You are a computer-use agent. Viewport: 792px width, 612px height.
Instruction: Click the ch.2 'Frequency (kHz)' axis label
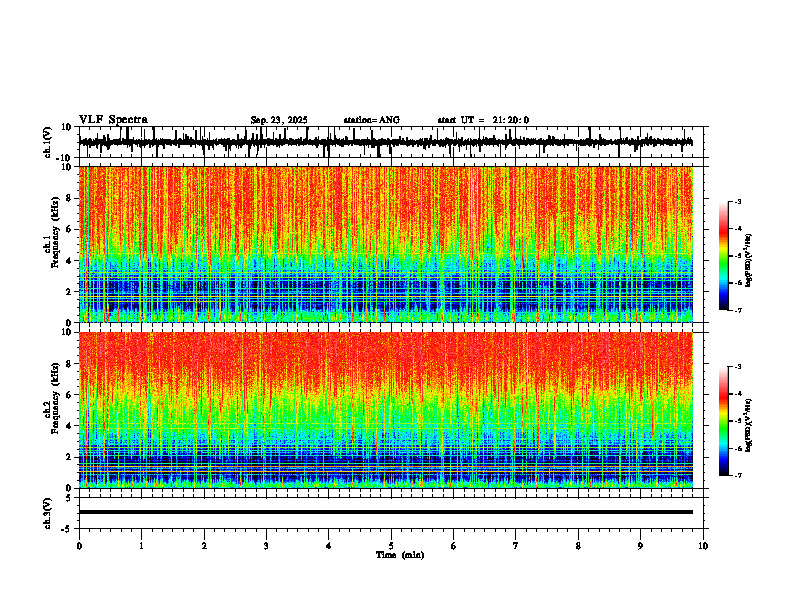[x=56, y=397]
